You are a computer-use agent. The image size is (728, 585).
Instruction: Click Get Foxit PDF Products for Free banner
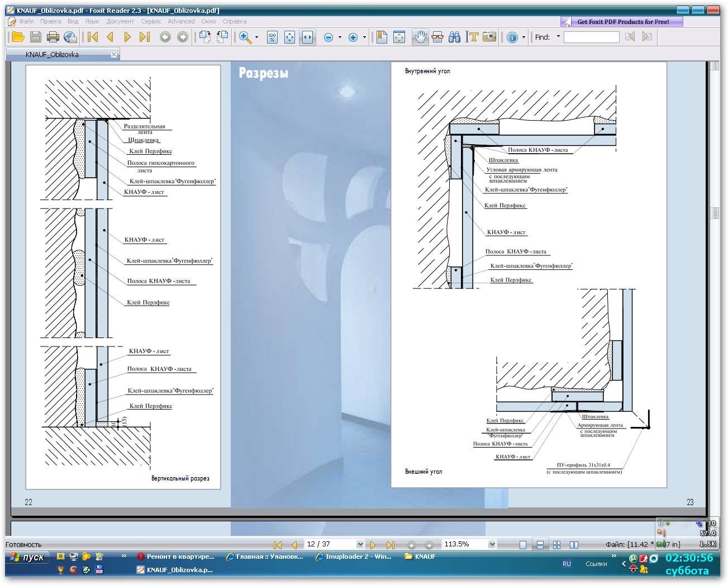[621, 21]
